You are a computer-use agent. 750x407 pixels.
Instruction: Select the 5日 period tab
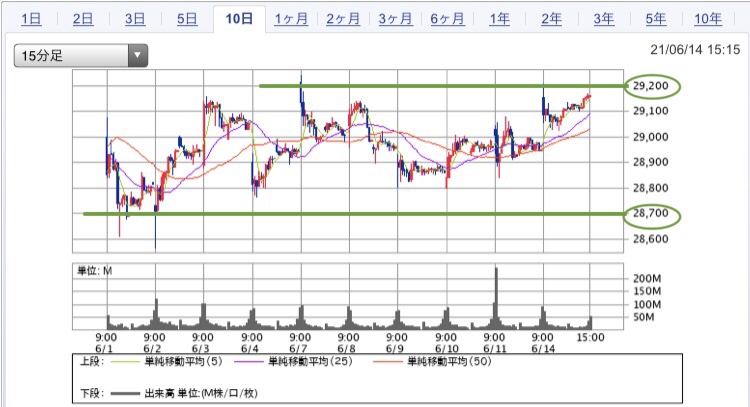pyautogui.click(x=187, y=19)
